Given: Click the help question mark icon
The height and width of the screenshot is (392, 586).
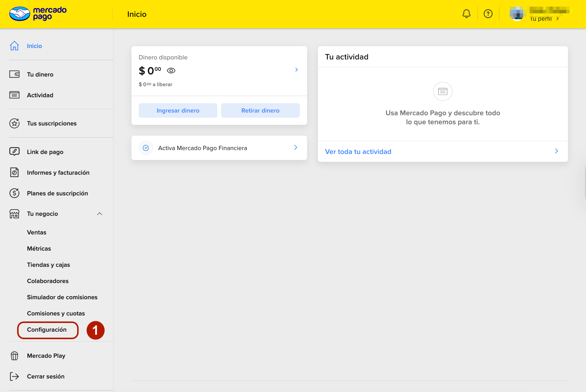Looking at the screenshot, I should 488,14.
